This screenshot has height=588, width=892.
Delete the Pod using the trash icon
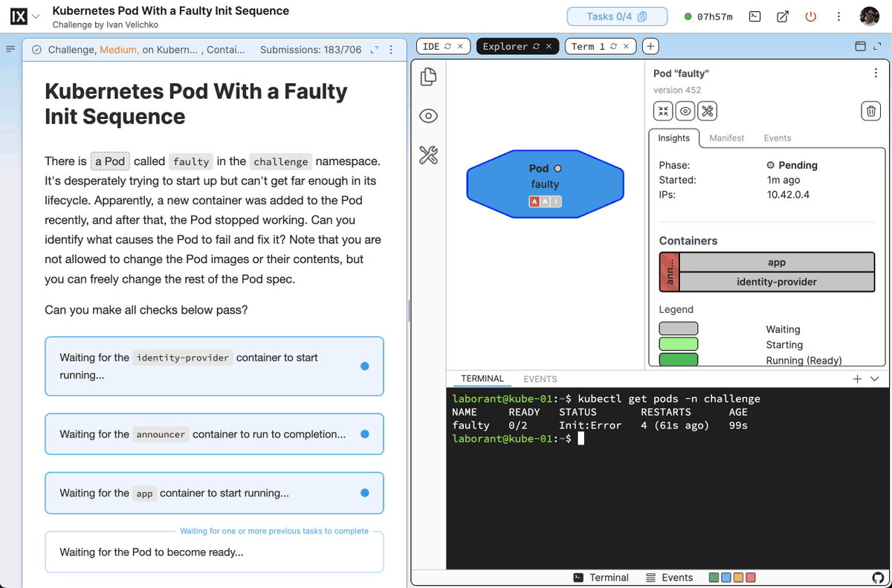870,111
